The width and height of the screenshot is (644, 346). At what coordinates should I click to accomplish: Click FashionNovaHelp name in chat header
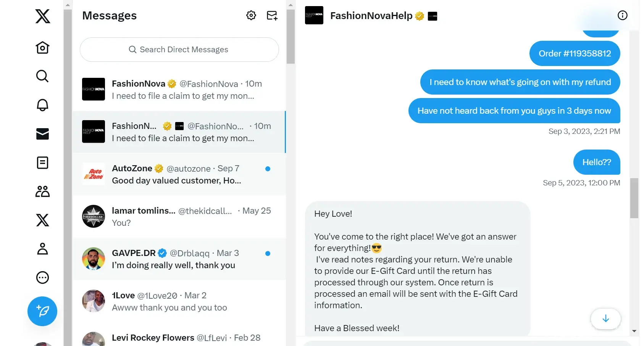371,16
